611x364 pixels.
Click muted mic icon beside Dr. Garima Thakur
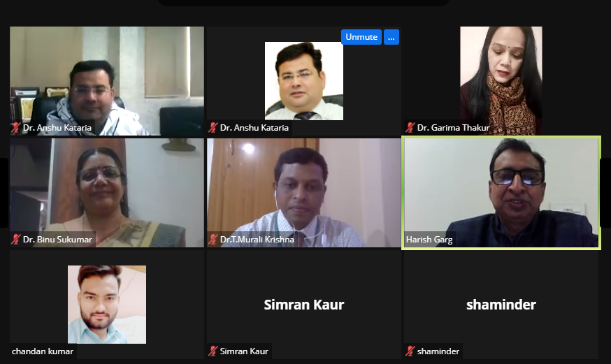tap(410, 128)
